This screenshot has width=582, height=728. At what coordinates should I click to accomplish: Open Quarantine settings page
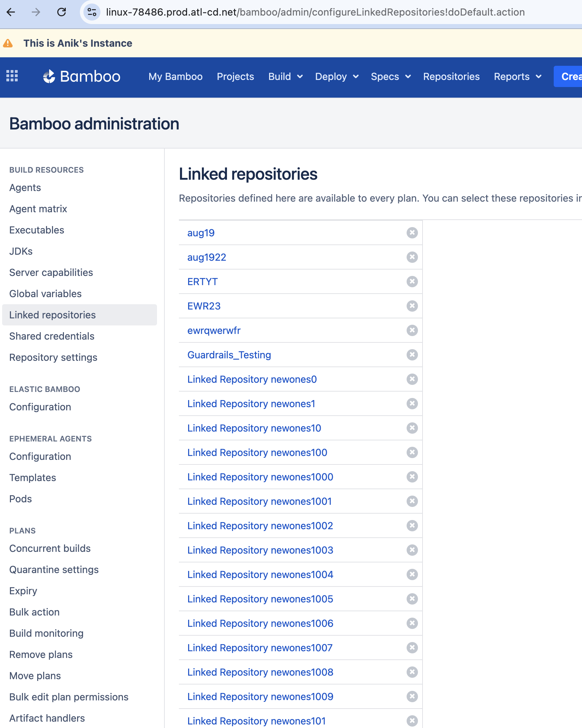54,570
